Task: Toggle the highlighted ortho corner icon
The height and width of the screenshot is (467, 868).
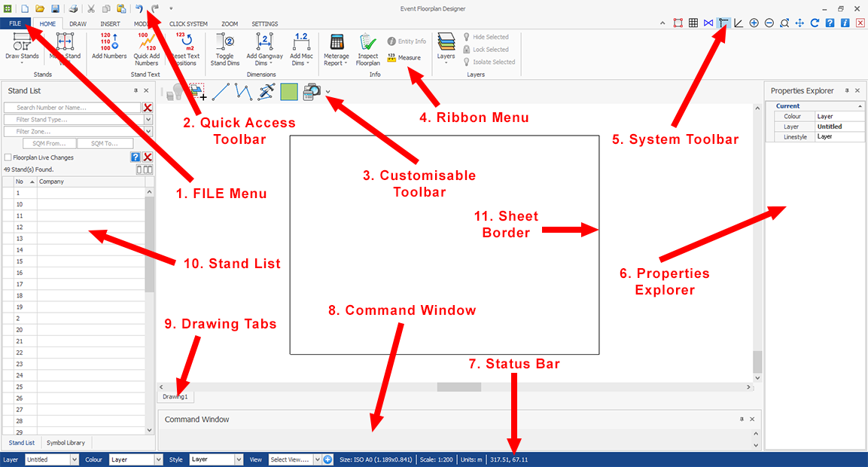Action: [x=723, y=23]
